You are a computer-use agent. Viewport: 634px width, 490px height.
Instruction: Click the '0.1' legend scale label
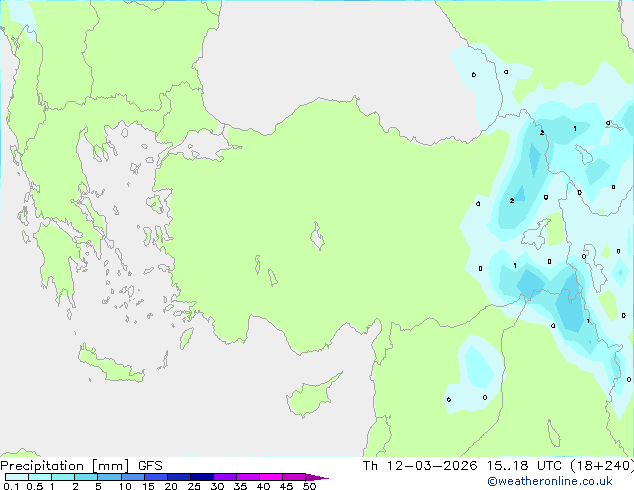point(11,486)
